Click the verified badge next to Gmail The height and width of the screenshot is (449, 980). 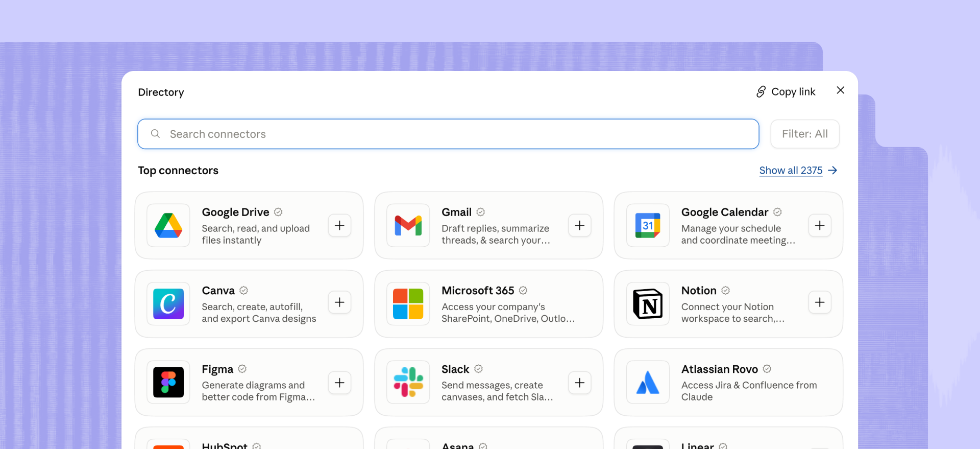point(481,212)
